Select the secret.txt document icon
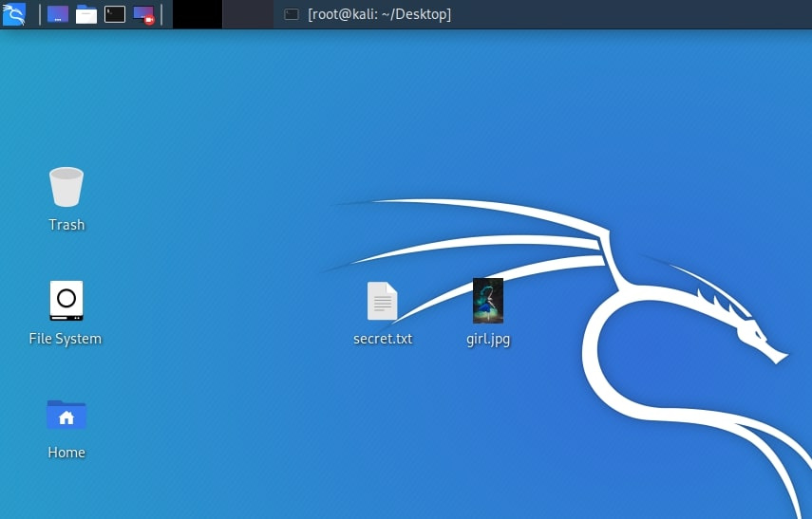Viewport: 812px width, 519px height. (x=383, y=301)
